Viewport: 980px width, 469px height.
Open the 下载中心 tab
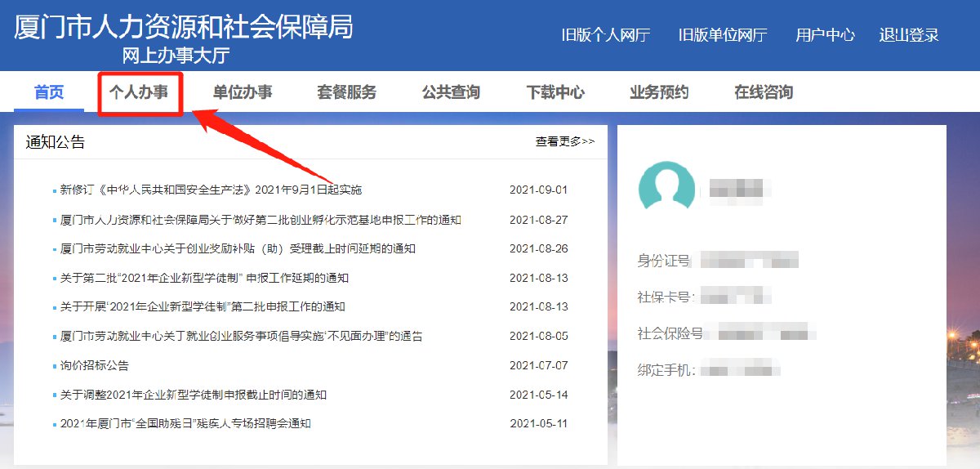pos(555,92)
